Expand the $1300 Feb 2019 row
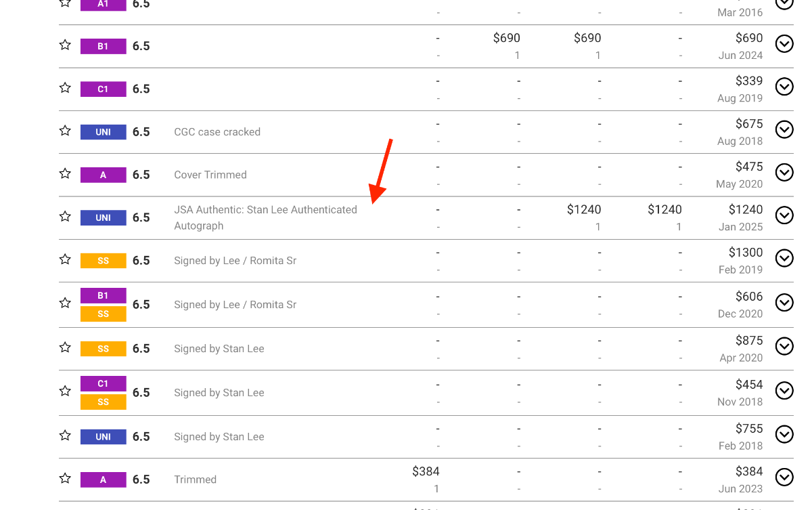 click(784, 259)
